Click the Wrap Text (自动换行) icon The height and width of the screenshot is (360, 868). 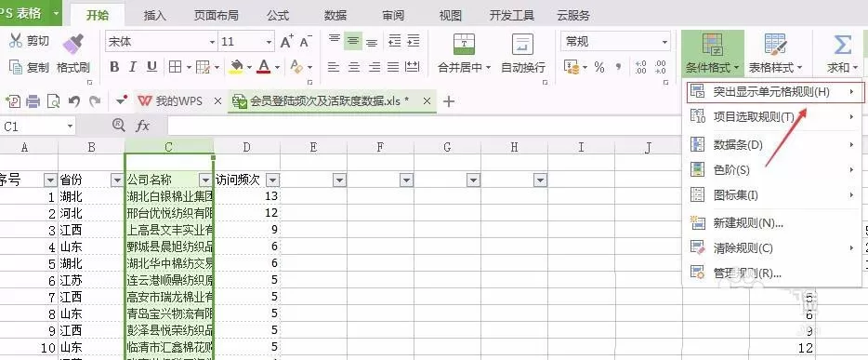(x=522, y=45)
